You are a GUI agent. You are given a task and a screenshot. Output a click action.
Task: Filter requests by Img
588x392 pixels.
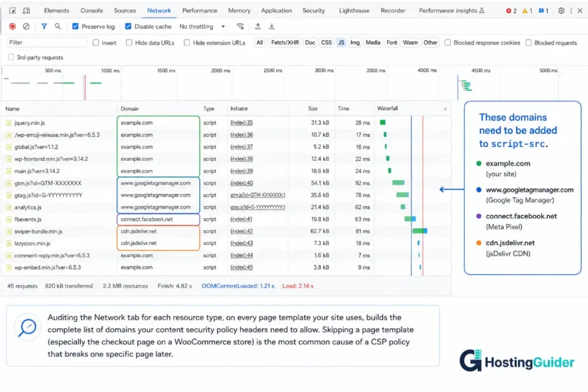355,42
